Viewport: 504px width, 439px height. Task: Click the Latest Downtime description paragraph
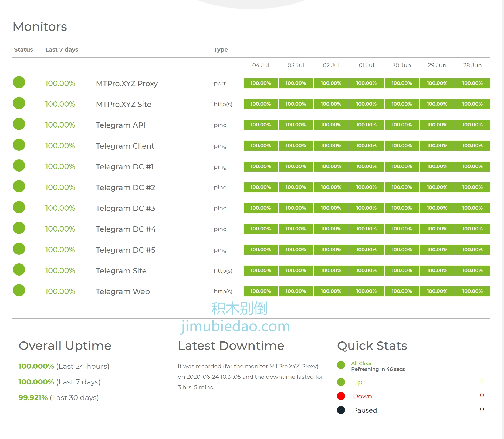click(x=250, y=377)
